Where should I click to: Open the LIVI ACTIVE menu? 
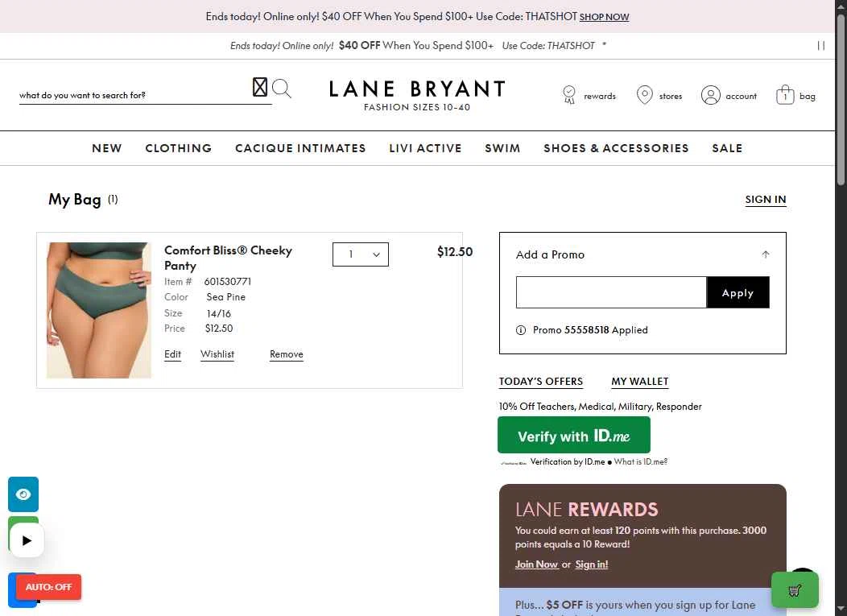coord(425,148)
